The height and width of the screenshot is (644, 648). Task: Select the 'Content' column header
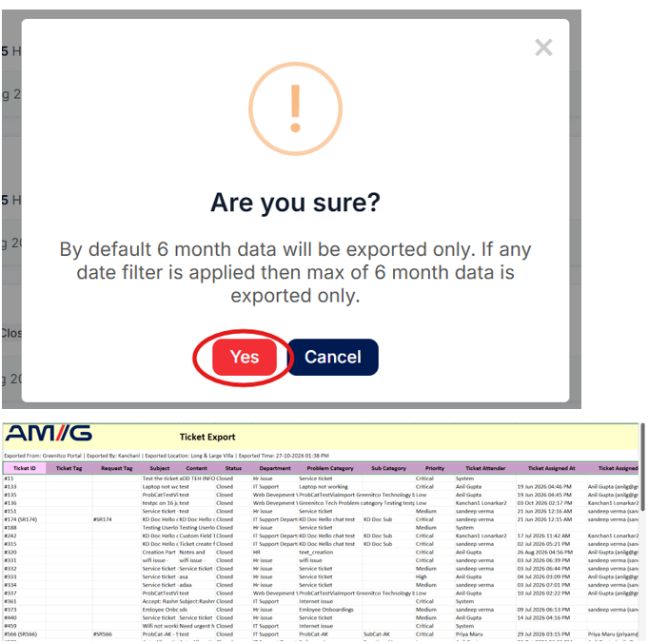(197, 468)
